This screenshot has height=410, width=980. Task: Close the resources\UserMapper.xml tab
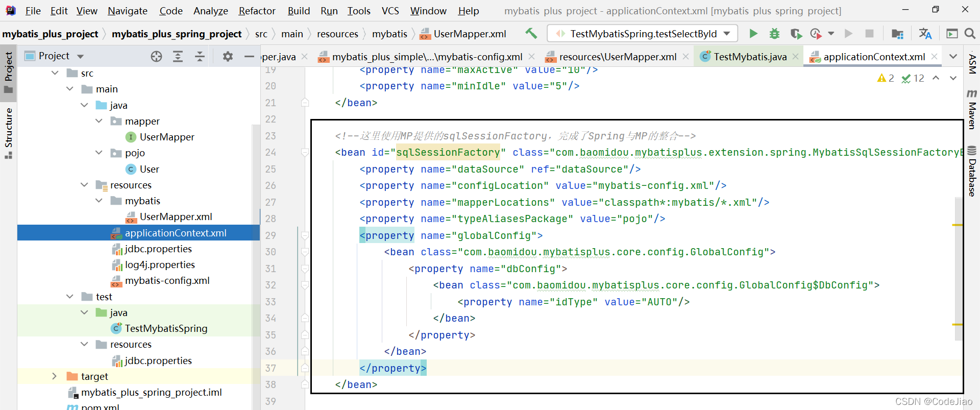[x=685, y=57]
